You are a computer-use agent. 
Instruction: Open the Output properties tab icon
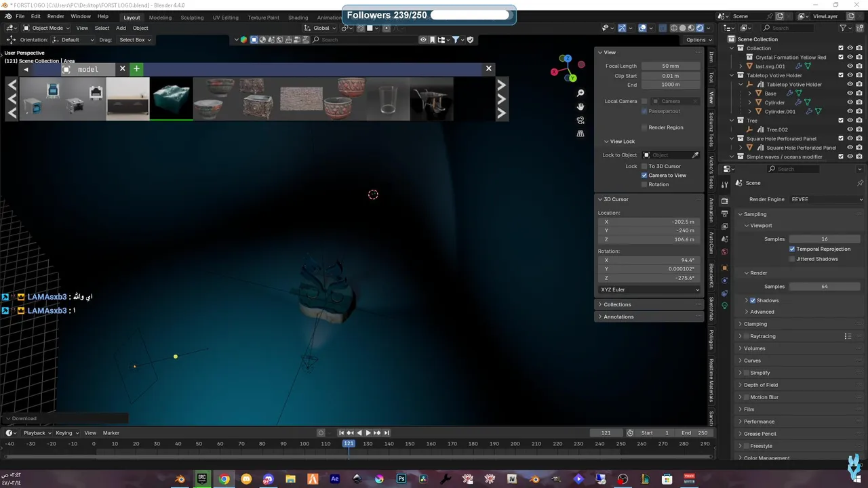point(724,213)
